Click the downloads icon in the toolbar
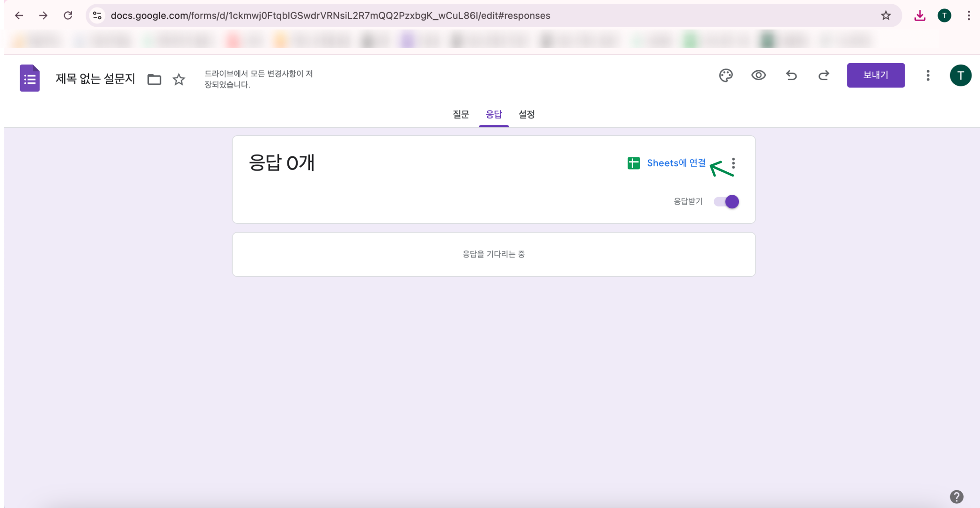980x508 pixels. pyautogui.click(x=920, y=15)
